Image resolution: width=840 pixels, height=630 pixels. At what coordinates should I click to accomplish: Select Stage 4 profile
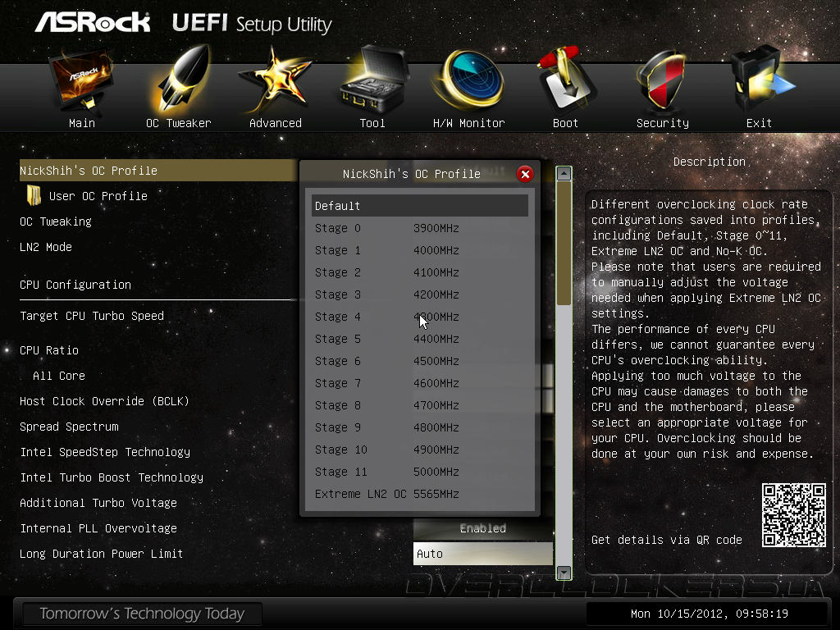coord(420,317)
